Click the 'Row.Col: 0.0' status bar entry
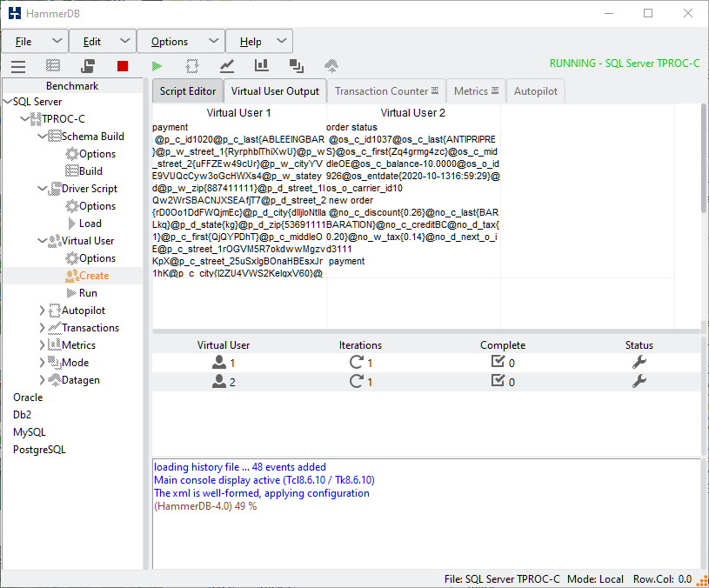Viewport: 709px width, 588px height. (x=662, y=579)
